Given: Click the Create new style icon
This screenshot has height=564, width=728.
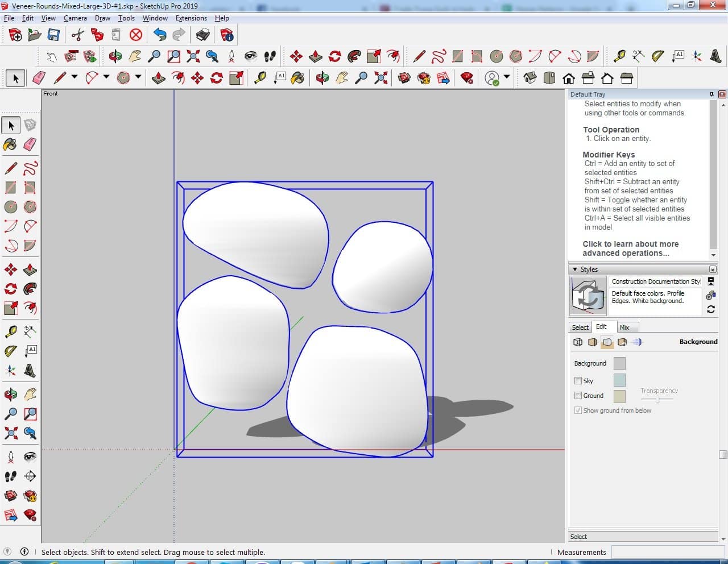Looking at the screenshot, I should point(710,296).
